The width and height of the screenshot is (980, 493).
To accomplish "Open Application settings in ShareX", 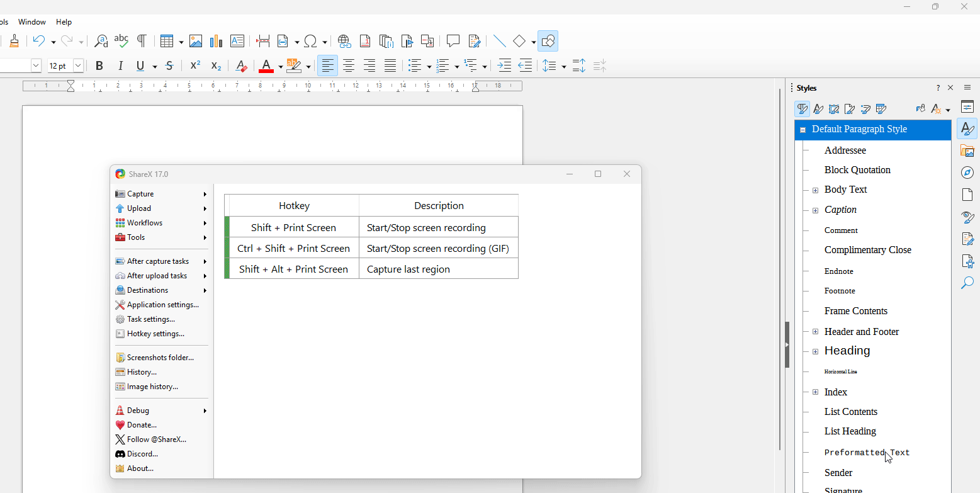I will point(161,305).
